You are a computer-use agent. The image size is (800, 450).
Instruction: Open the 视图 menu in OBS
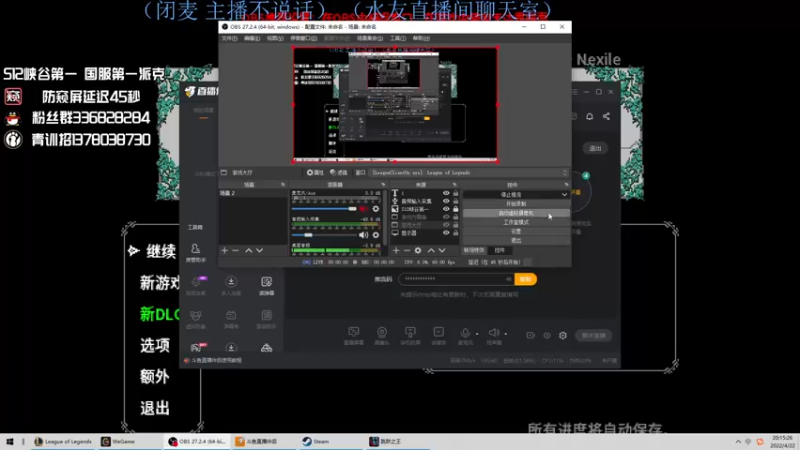pos(274,38)
